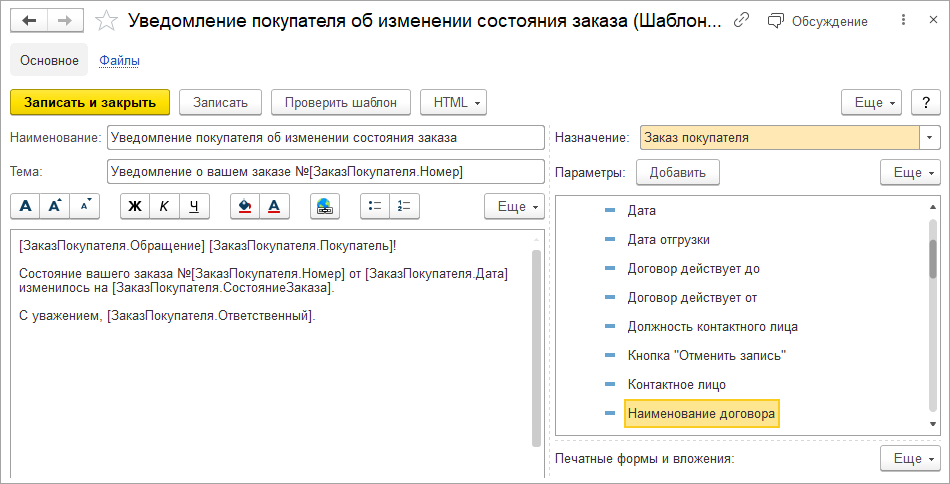Click into the Тема subject field
The height and width of the screenshot is (484, 950).
(x=325, y=172)
